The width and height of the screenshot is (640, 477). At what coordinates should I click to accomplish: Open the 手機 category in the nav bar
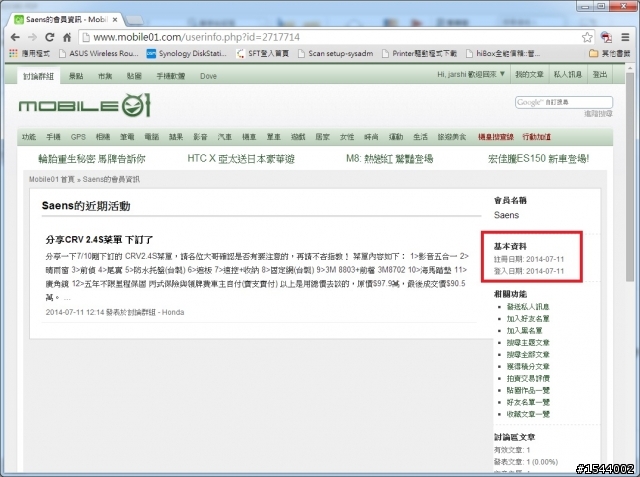tap(53, 137)
